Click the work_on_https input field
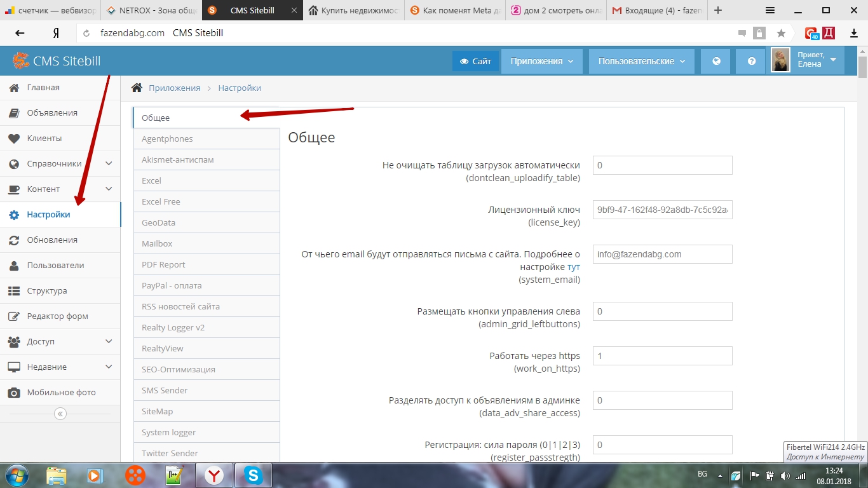 click(663, 356)
